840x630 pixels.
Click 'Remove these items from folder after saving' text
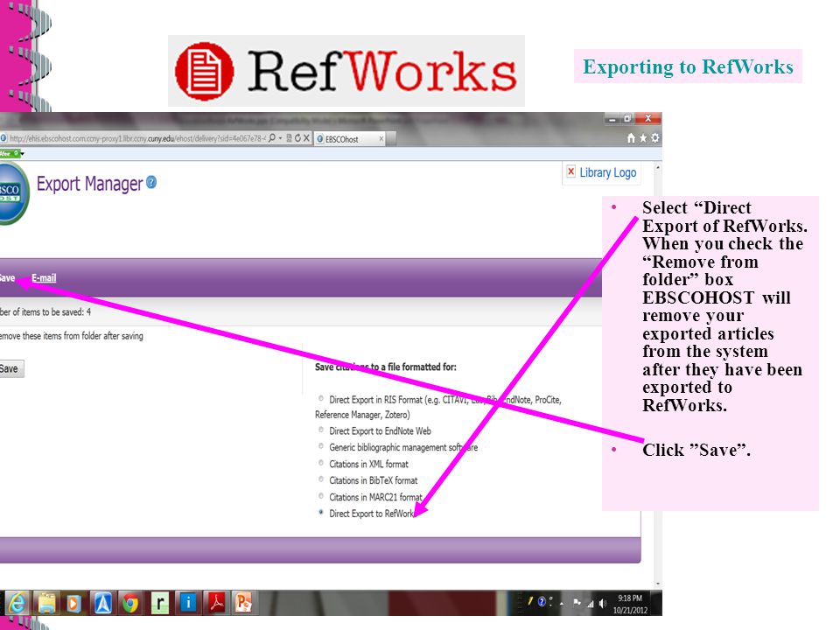pos(71,336)
